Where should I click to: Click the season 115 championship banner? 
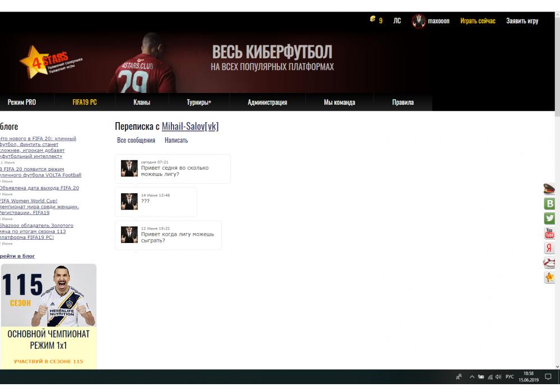pos(48,316)
